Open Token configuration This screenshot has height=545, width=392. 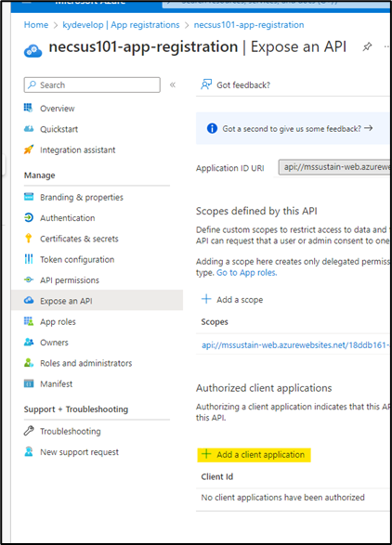77,260
